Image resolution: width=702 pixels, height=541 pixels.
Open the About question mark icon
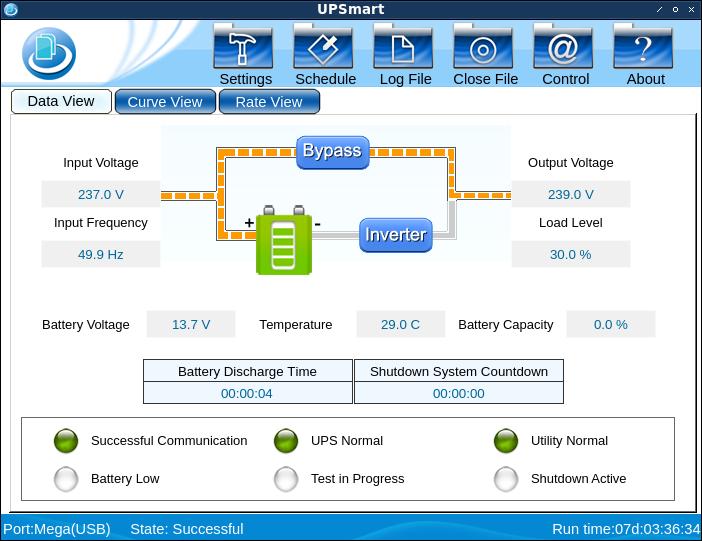tap(644, 47)
